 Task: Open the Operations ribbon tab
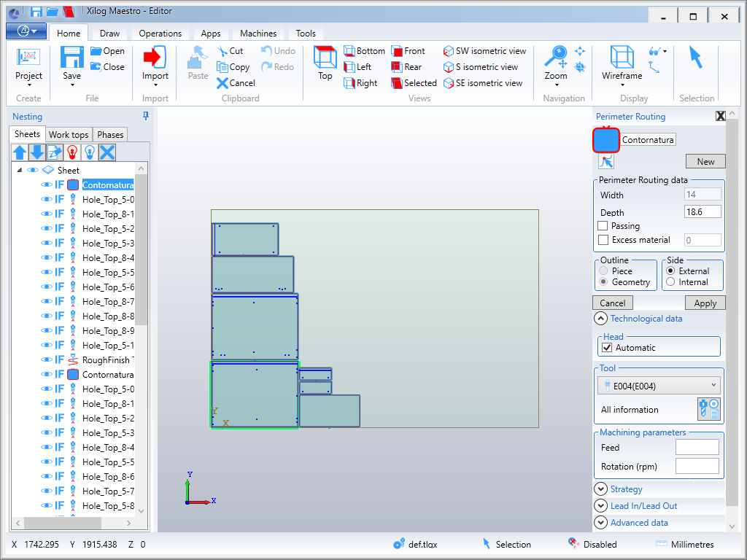pos(160,34)
